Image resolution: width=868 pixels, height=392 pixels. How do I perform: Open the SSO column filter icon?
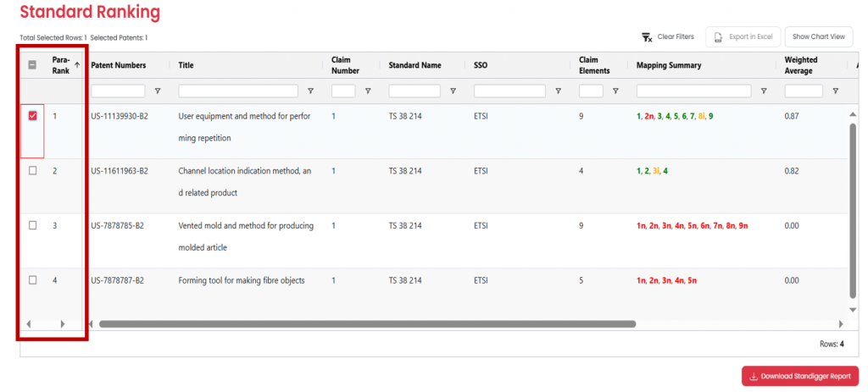(558, 91)
